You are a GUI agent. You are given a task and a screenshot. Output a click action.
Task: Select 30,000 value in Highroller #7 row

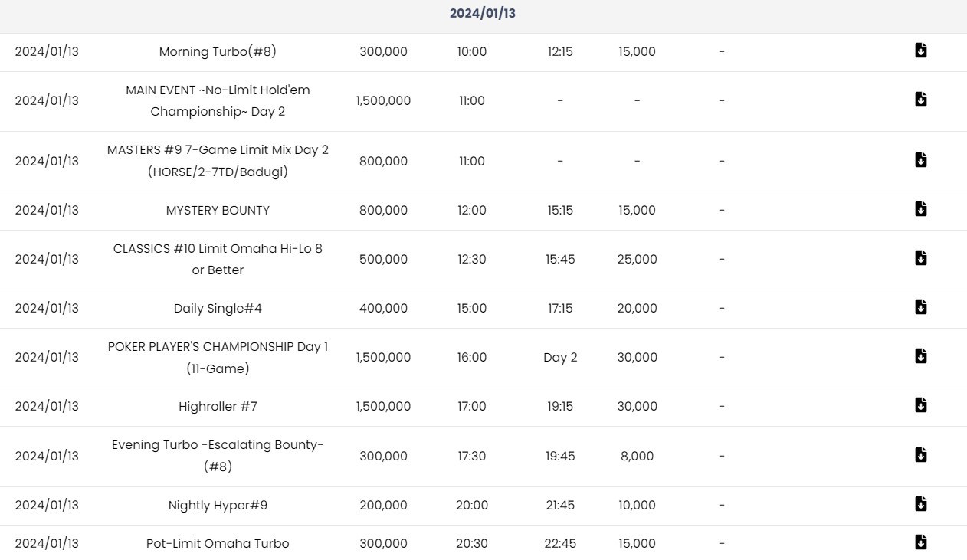637,406
